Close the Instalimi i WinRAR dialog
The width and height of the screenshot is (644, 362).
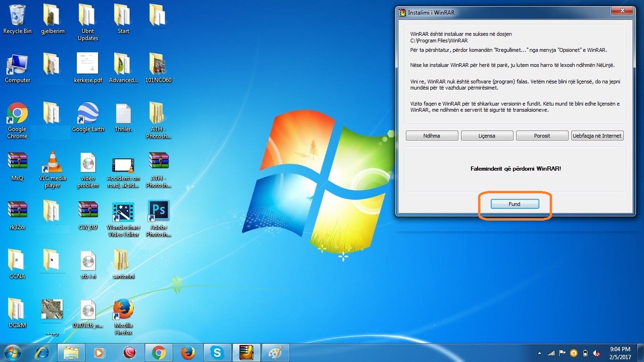[622, 10]
